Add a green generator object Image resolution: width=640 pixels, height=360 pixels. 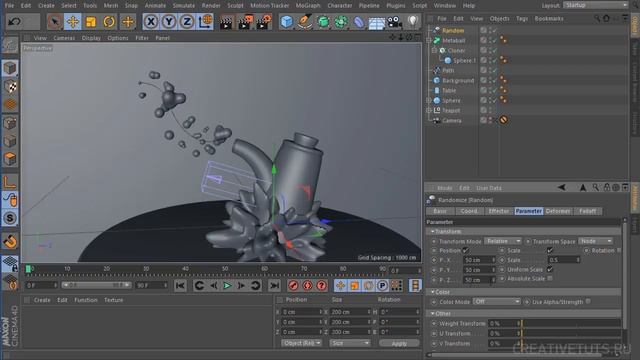click(x=323, y=21)
